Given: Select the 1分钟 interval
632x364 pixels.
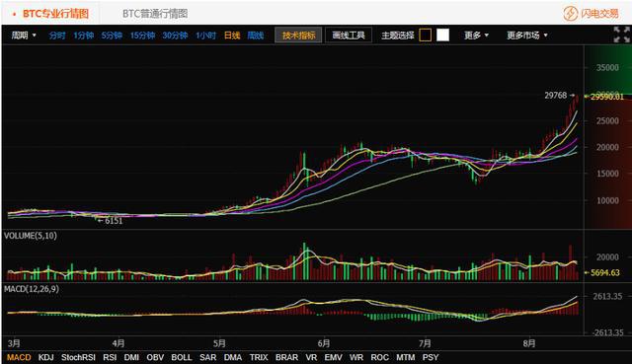Looking at the screenshot, I should 83,36.
